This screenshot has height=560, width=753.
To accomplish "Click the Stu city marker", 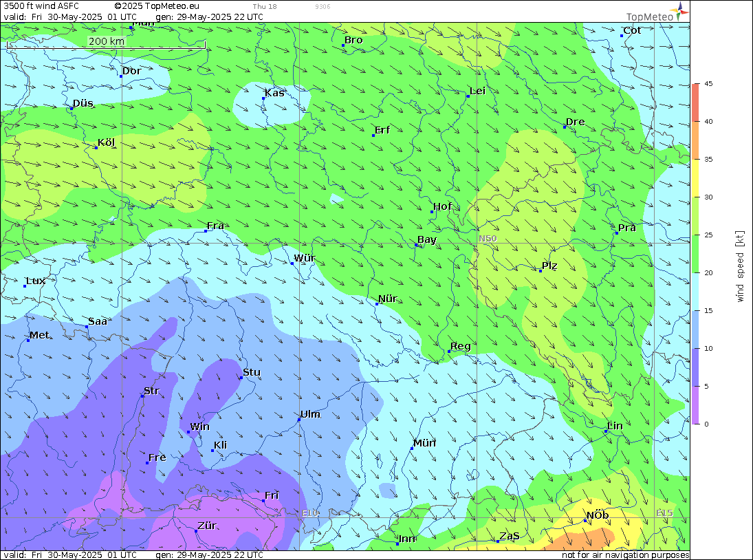I will point(241,378).
